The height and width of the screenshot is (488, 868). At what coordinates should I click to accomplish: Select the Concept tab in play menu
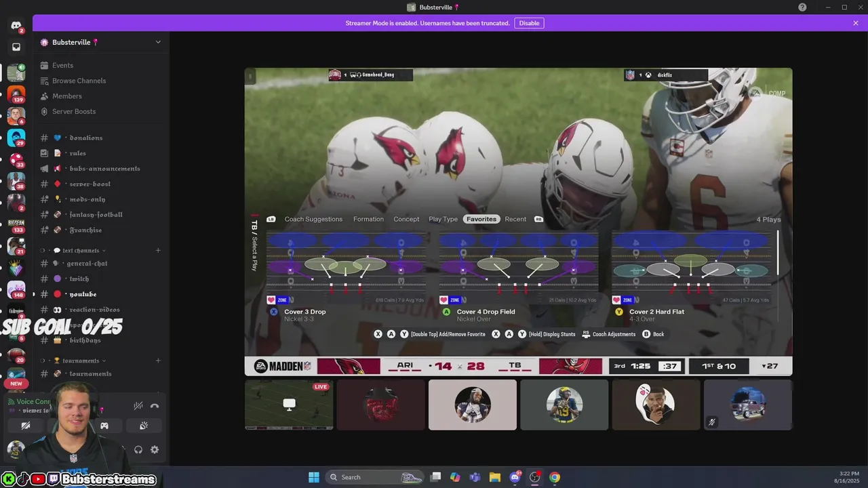[x=406, y=219]
